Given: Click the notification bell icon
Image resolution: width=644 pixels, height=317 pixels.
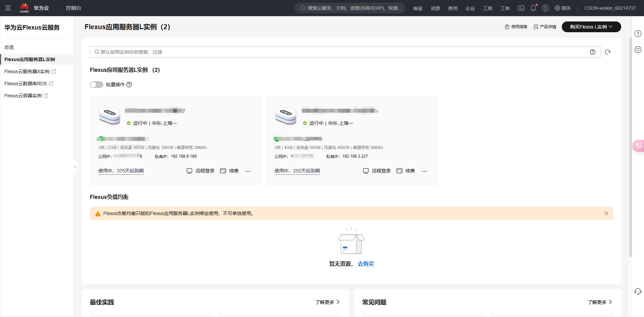Looking at the screenshot, I should (533, 8).
